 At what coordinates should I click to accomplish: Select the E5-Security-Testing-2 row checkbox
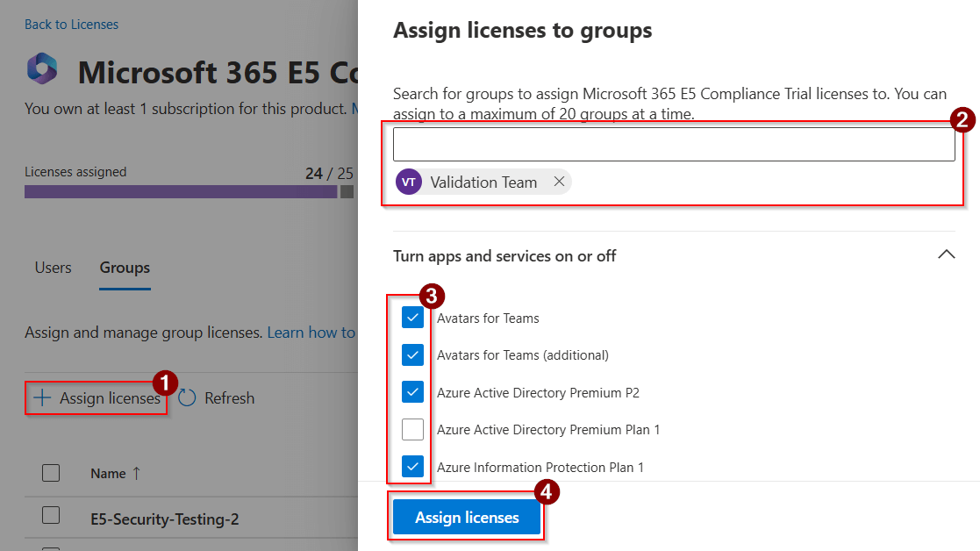[x=51, y=518]
